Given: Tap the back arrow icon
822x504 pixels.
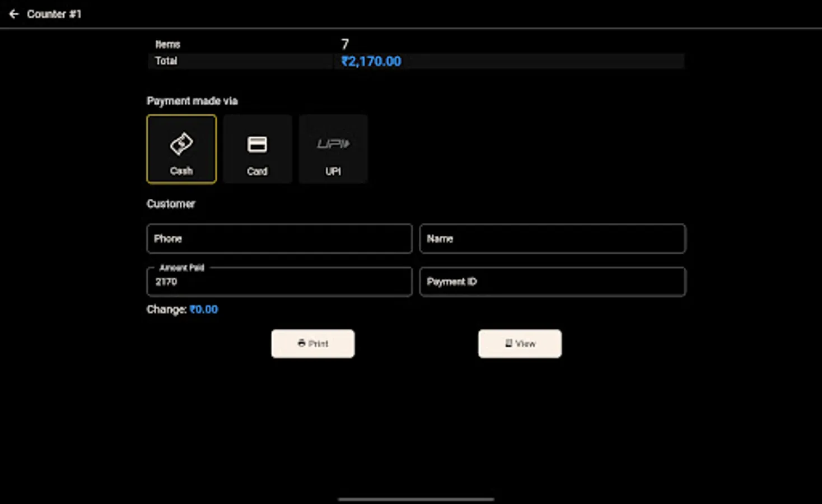Looking at the screenshot, I should point(14,14).
